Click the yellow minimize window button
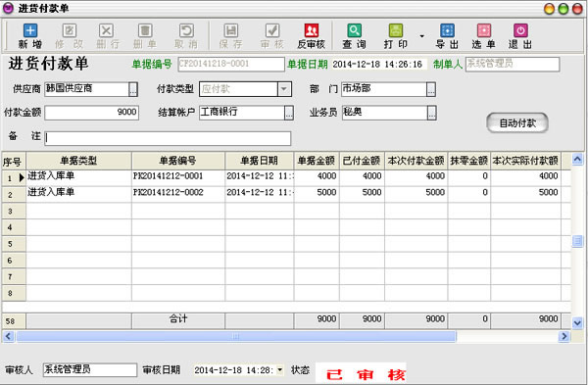 549,9
